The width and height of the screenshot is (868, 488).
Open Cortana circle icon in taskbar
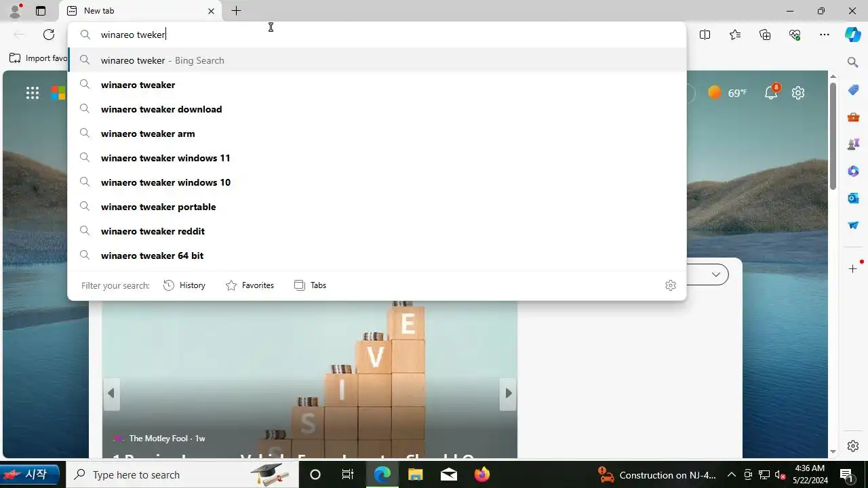pyautogui.click(x=315, y=474)
